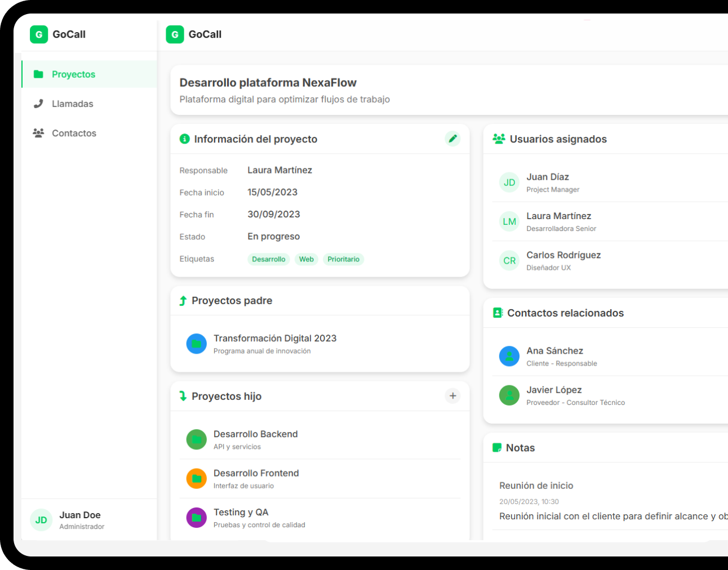Open the Reunión de inicio note
Screen dimensions: 728x570
click(536, 486)
